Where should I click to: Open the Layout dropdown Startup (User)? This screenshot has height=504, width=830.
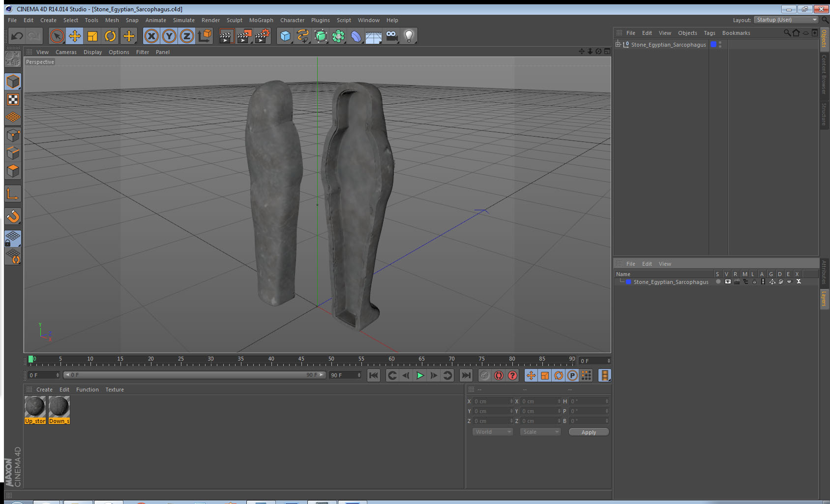(x=786, y=20)
